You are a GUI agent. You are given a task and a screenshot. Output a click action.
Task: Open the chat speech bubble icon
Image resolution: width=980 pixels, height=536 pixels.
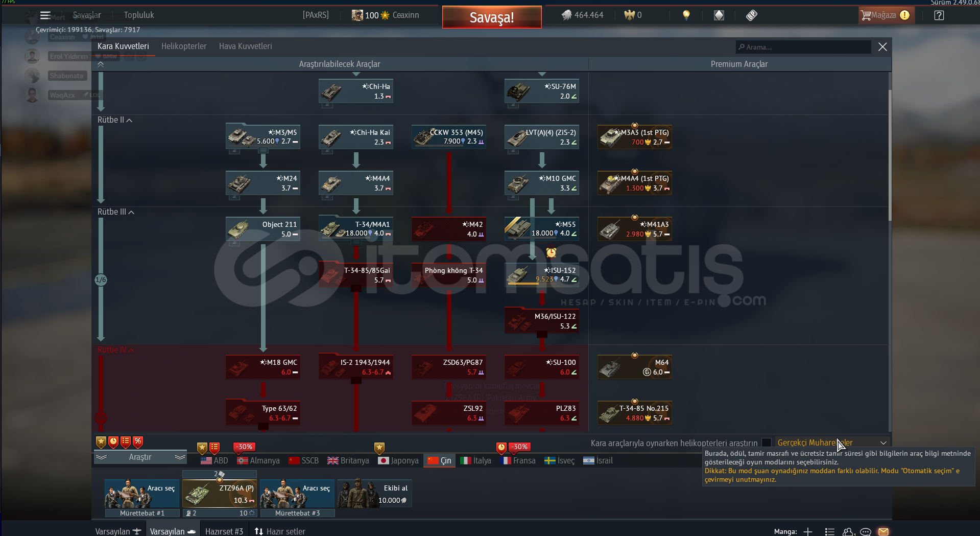pyautogui.click(x=866, y=532)
